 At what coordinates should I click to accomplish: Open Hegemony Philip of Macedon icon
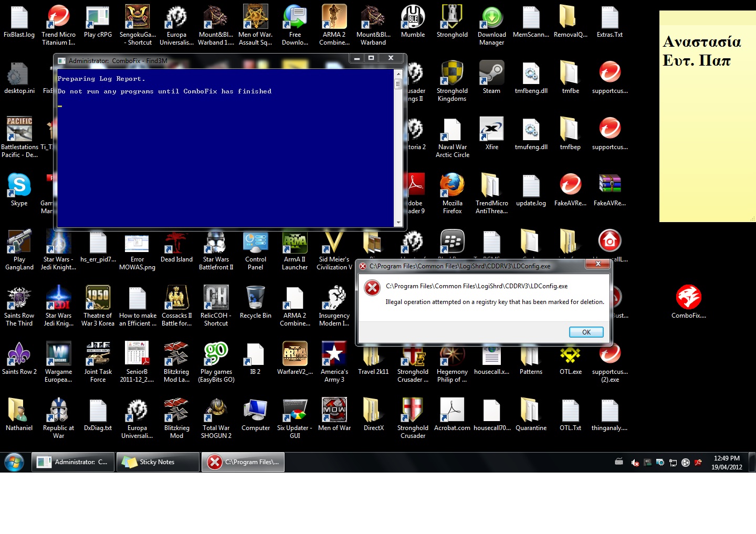[x=452, y=362]
